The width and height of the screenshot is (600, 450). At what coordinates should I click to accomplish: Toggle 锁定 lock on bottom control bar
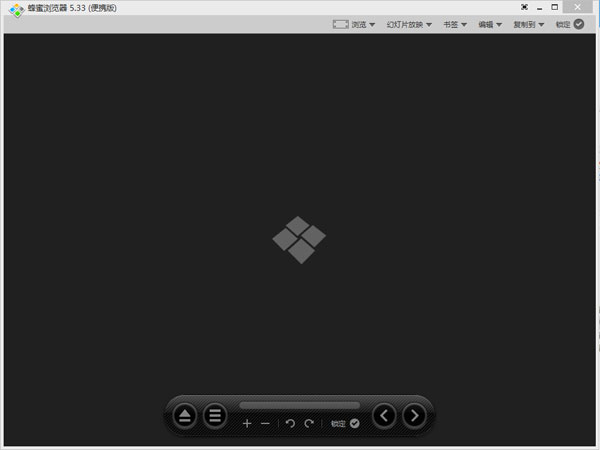345,423
